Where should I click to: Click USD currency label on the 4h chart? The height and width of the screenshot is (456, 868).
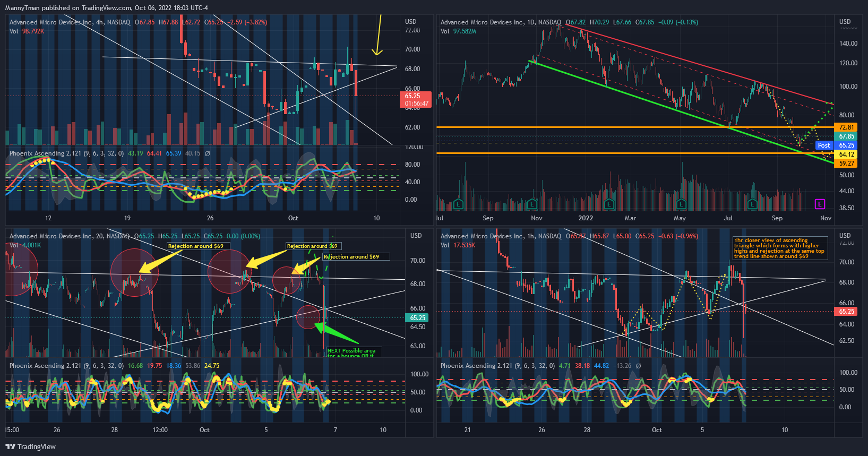(410, 22)
